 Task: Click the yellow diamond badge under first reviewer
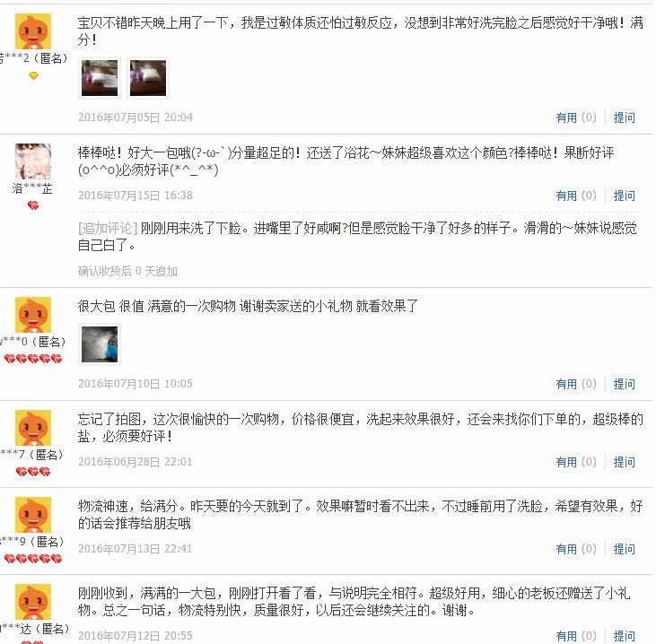pos(33,75)
